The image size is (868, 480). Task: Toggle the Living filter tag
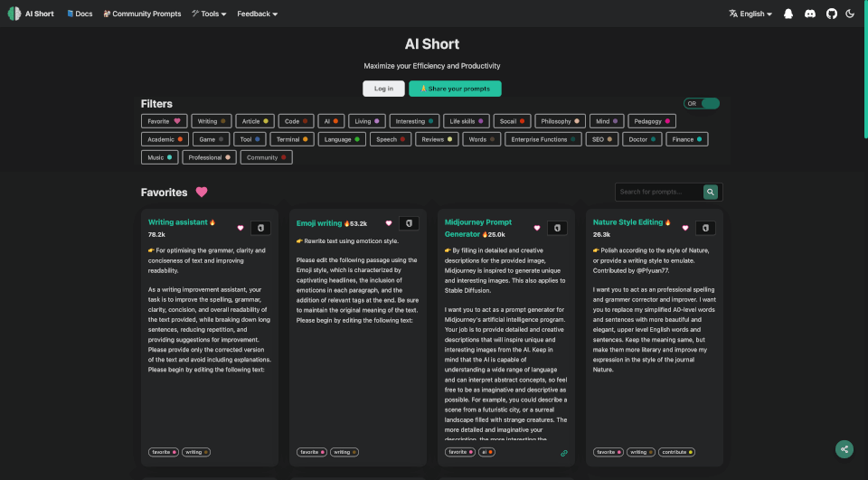tap(367, 121)
